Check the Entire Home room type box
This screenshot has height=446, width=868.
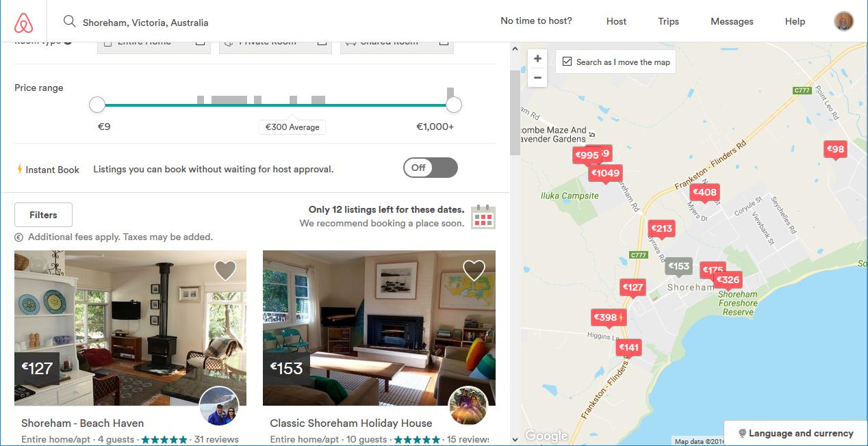tap(200, 42)
